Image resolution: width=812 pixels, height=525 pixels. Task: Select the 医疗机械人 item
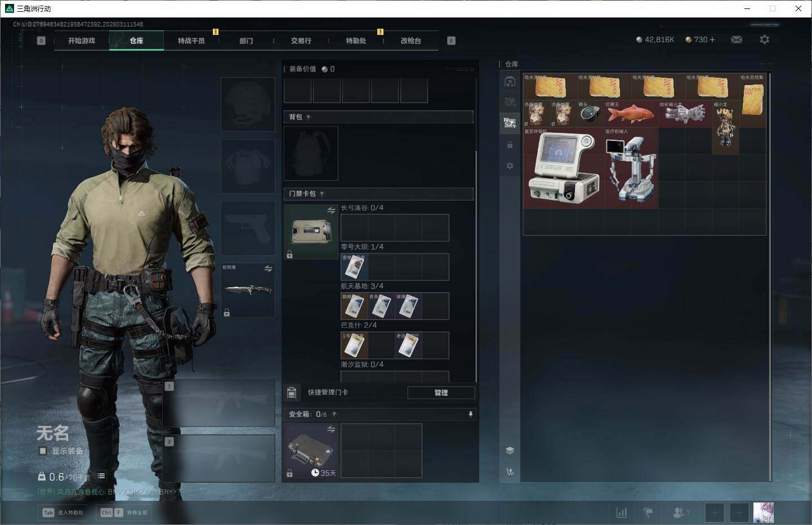coord(631,168)
